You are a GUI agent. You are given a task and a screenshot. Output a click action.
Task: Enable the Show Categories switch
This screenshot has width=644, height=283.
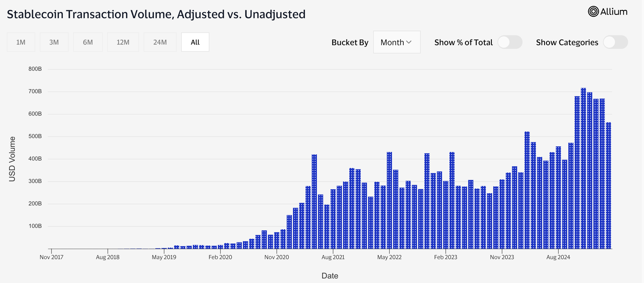[x=615, y=42]
